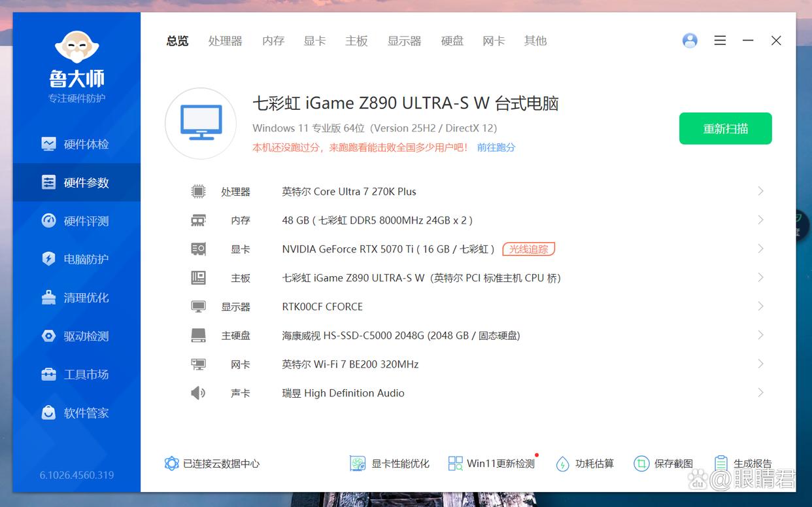
Task: Click 英特尔 Core Ultra 7 270K Plus text
Action: (349, 192)
